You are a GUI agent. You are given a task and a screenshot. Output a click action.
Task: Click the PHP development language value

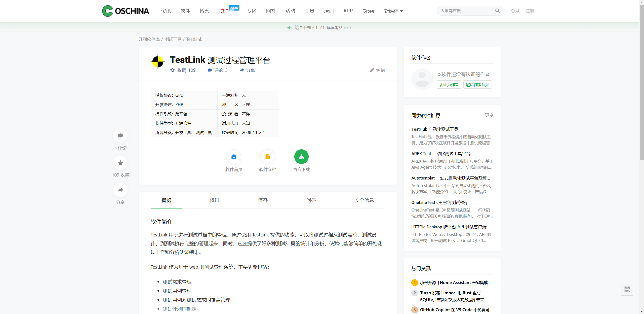[179, 104]
